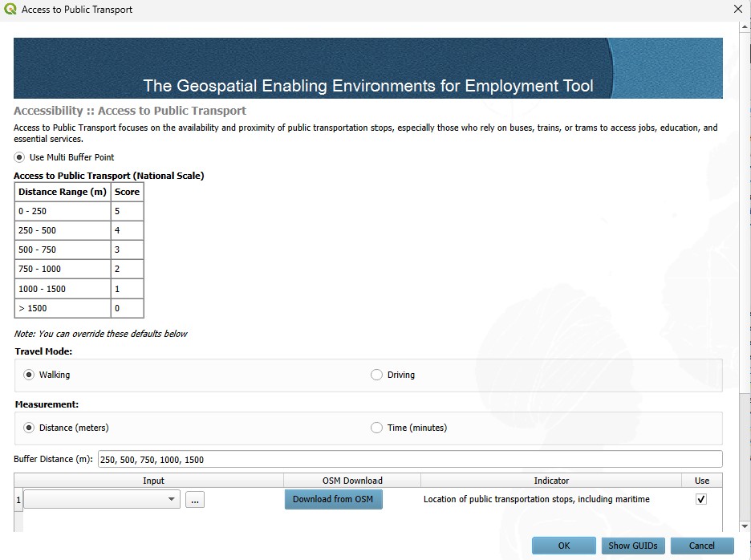Click 'Access to Public Transport (National Scale)' title

[109, 176]
